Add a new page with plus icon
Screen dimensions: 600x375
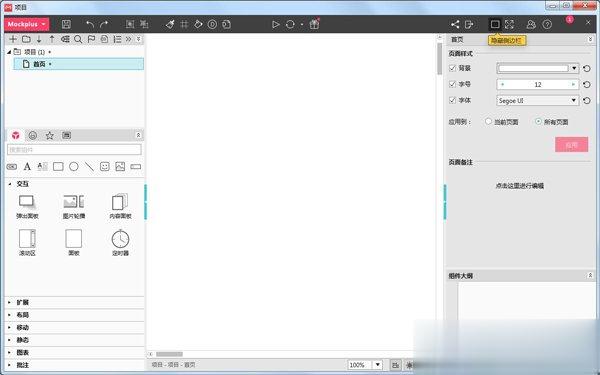coord(13,39)
